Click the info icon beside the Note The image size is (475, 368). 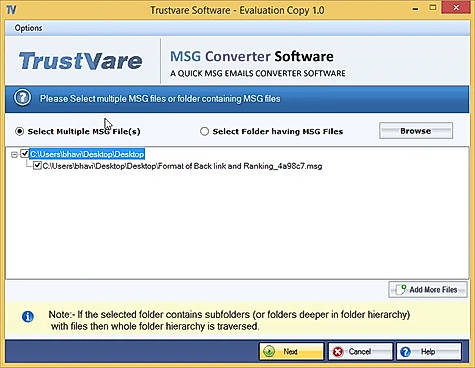click(x=28, y=316)
